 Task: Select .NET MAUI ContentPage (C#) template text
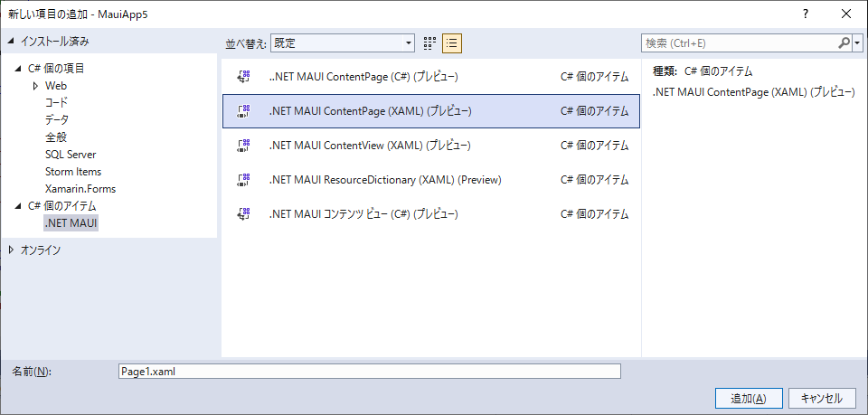363,77
